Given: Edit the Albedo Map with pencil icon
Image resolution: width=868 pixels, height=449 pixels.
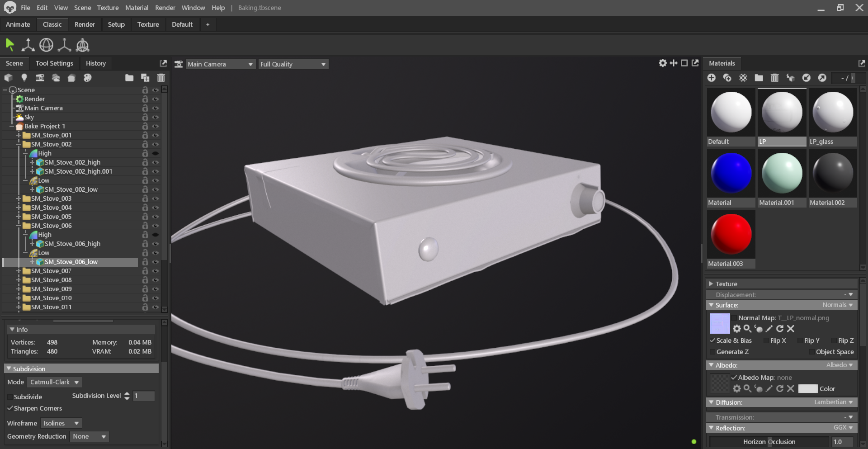Looking at the screenshot, I should [769, 388].
